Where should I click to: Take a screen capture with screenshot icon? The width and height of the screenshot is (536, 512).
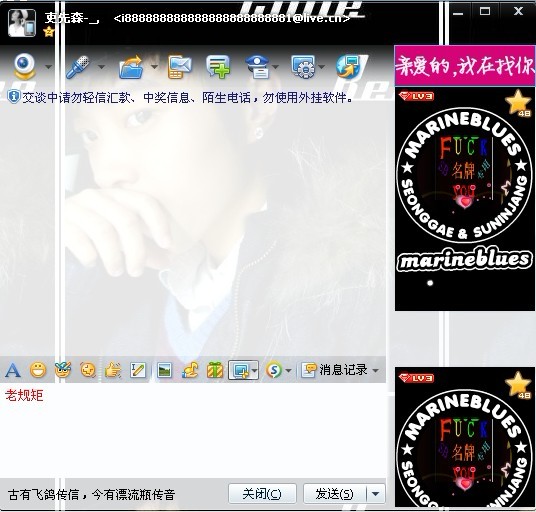point(240,370)
